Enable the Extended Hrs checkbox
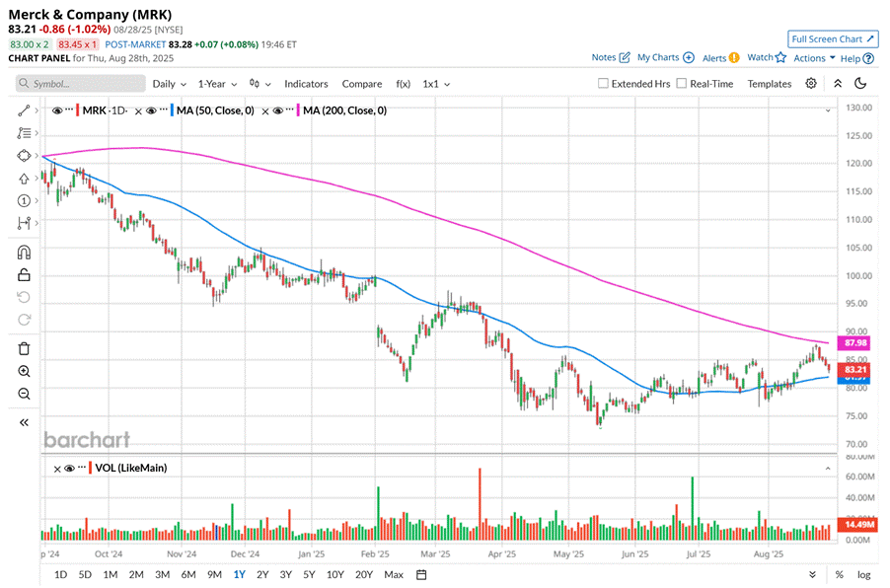 pyautogui.click(x=603, y=84)
